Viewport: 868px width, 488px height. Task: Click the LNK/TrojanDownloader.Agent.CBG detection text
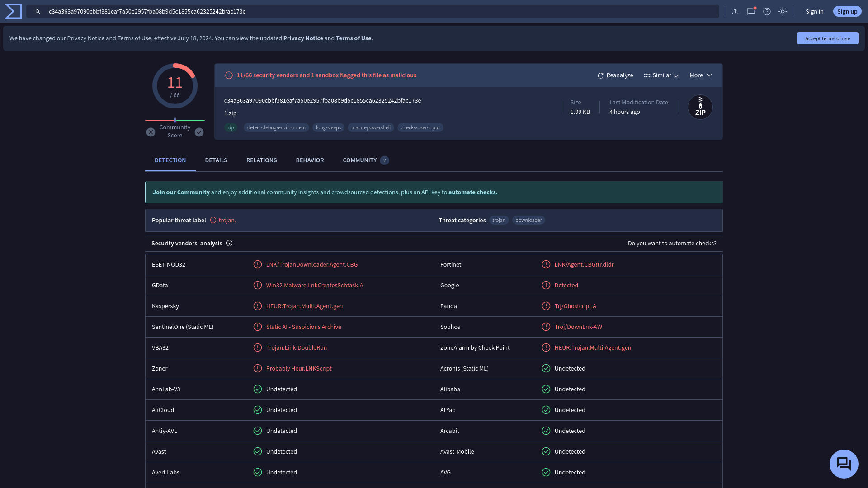point(312,265)
